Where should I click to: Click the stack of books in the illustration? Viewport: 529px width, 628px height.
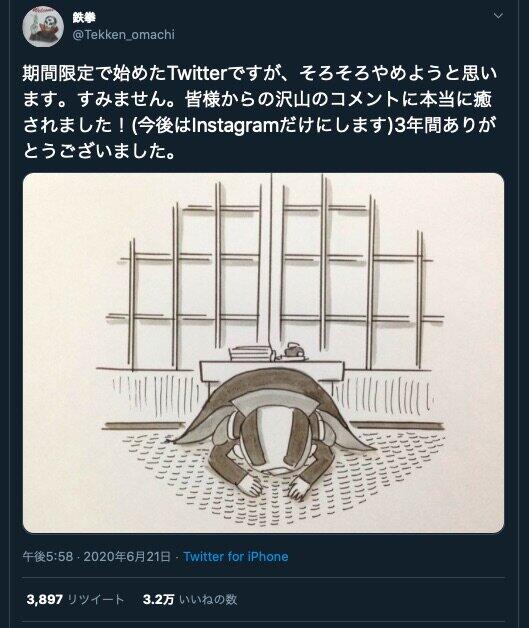coord(251,354)
